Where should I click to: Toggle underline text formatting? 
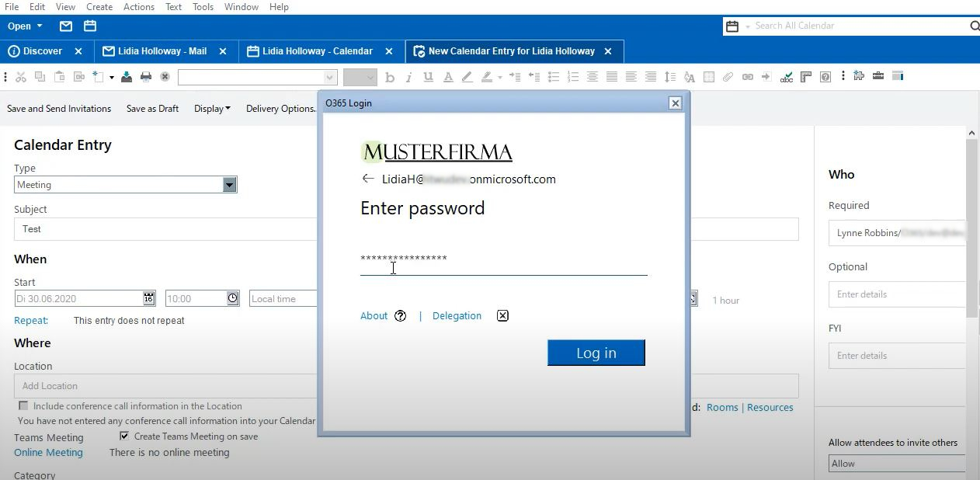(x=428, y=77)
